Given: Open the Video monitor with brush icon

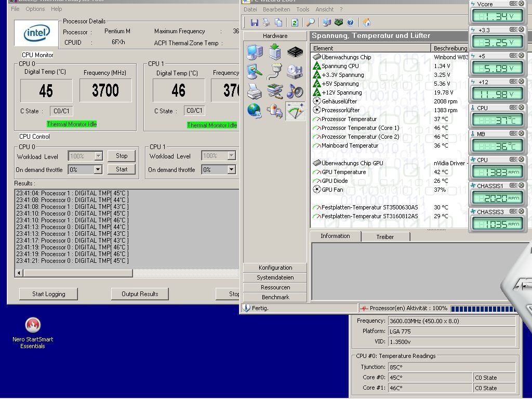Looking at the screenshot, I should (x=255, y=71).
